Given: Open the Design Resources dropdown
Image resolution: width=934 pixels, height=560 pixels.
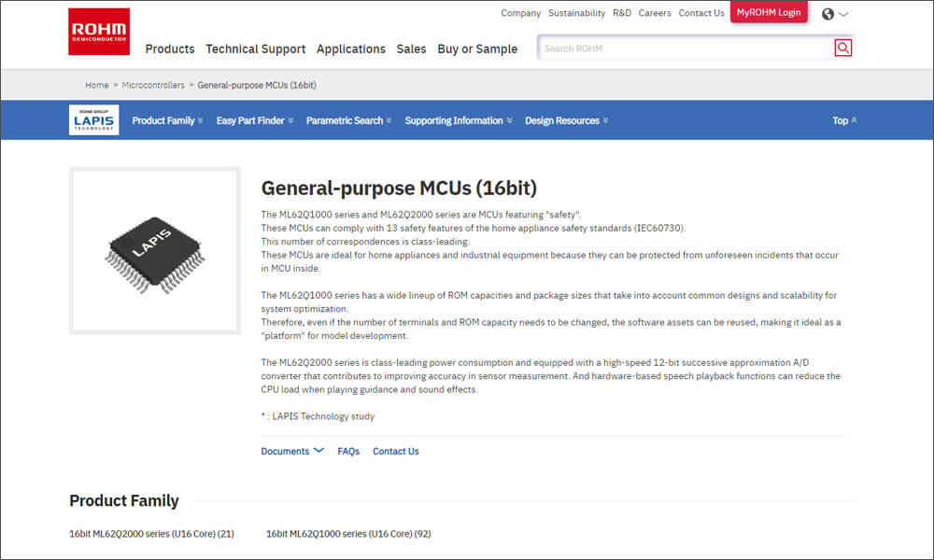Looking at the screenshot, I should click(x=566, y=120).
